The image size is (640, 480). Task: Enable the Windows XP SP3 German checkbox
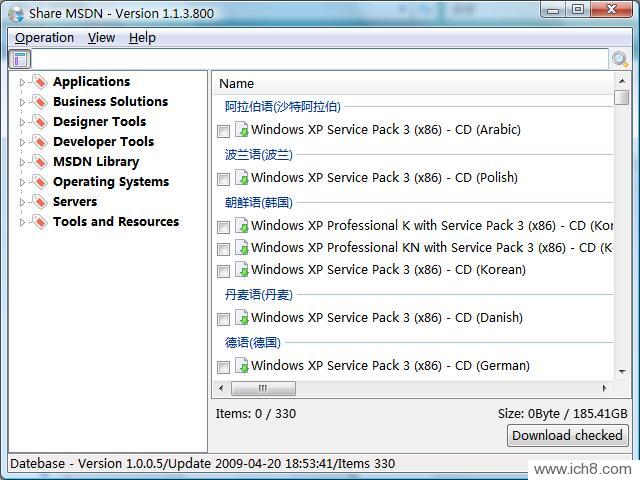click(x=223, y=367)
